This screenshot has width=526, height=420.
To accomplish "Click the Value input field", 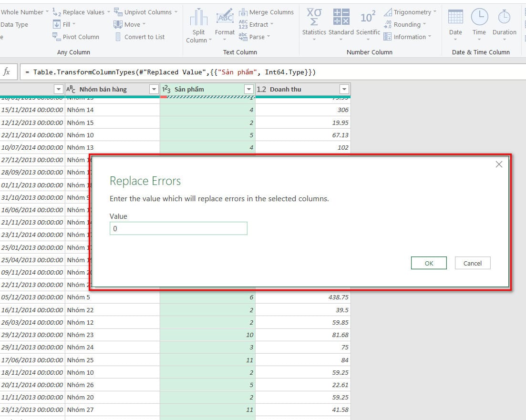I will pyautogui.click(x=178, y=229).
